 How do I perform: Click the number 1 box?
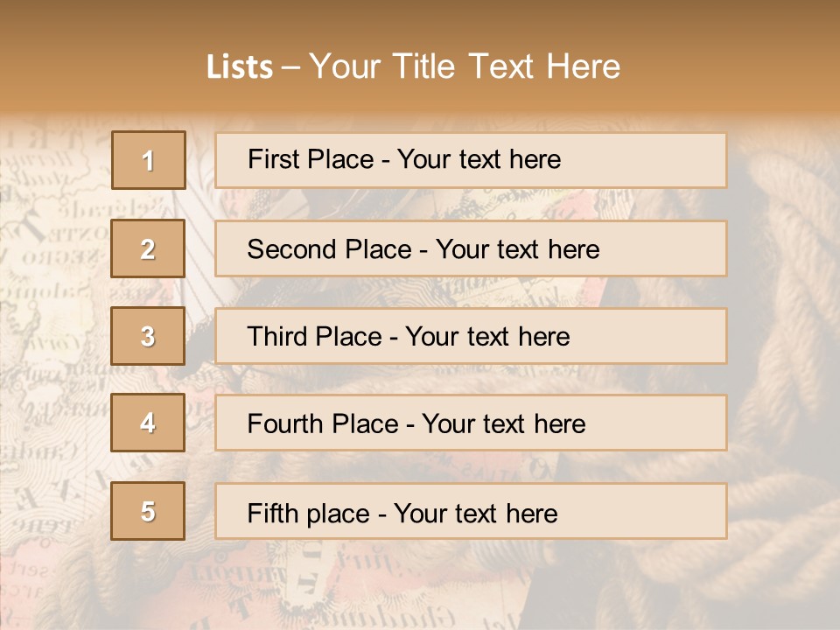click(x=148, y=160)
